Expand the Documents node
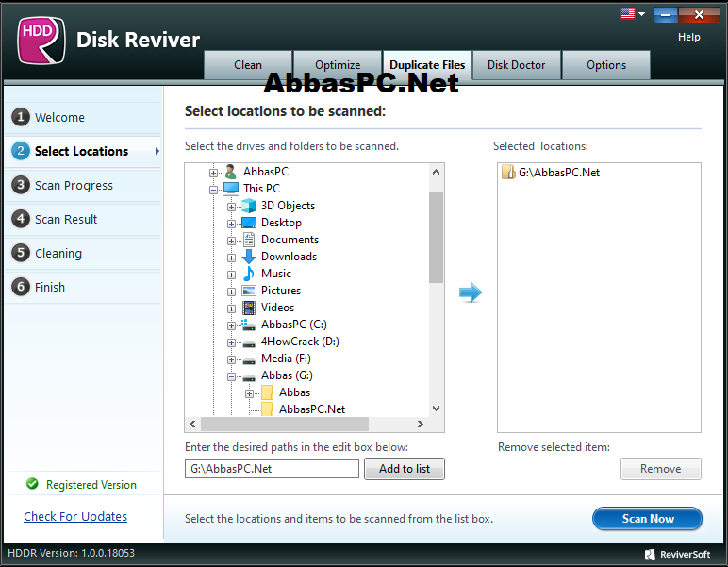Viewport: 728px width, 567px height. 231,241
